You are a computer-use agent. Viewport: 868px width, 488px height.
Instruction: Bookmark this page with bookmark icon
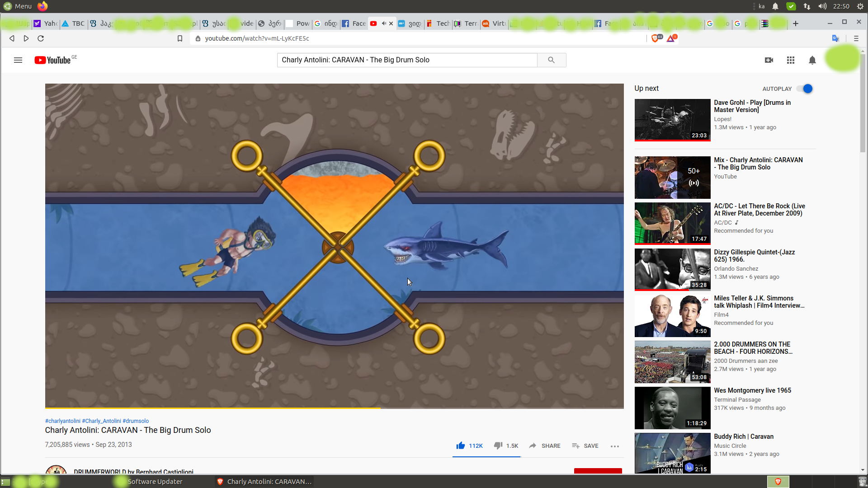coord(180,38)
